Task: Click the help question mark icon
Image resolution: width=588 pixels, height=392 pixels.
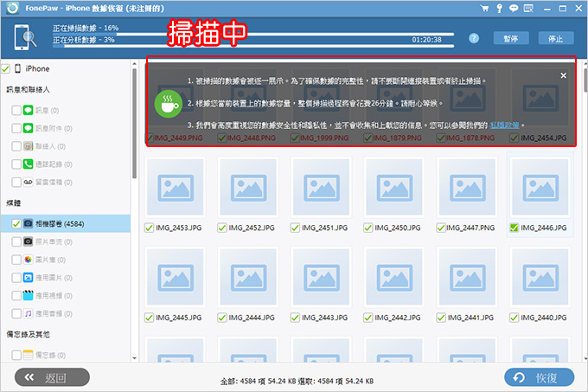Action: 474,38
